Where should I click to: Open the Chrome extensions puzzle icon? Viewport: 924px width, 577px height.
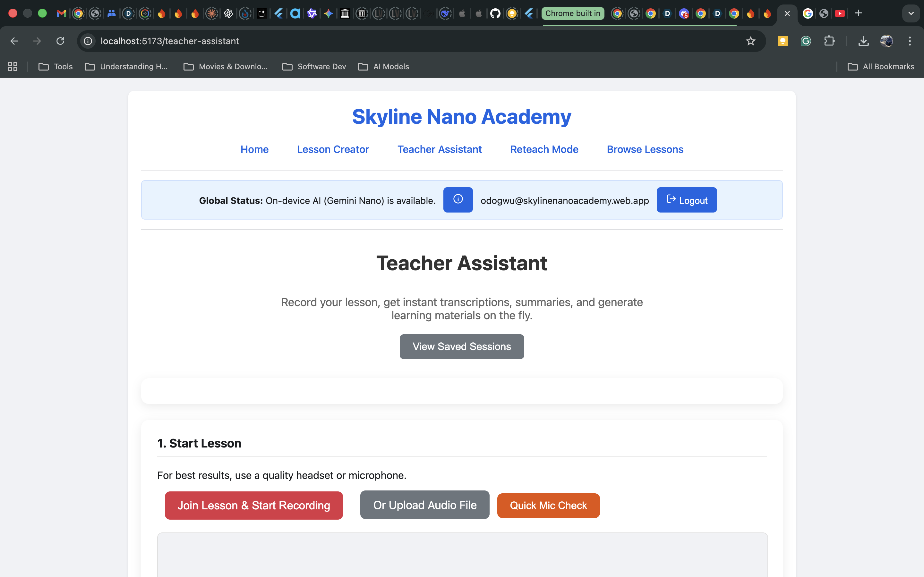click(x=829, y=41)
